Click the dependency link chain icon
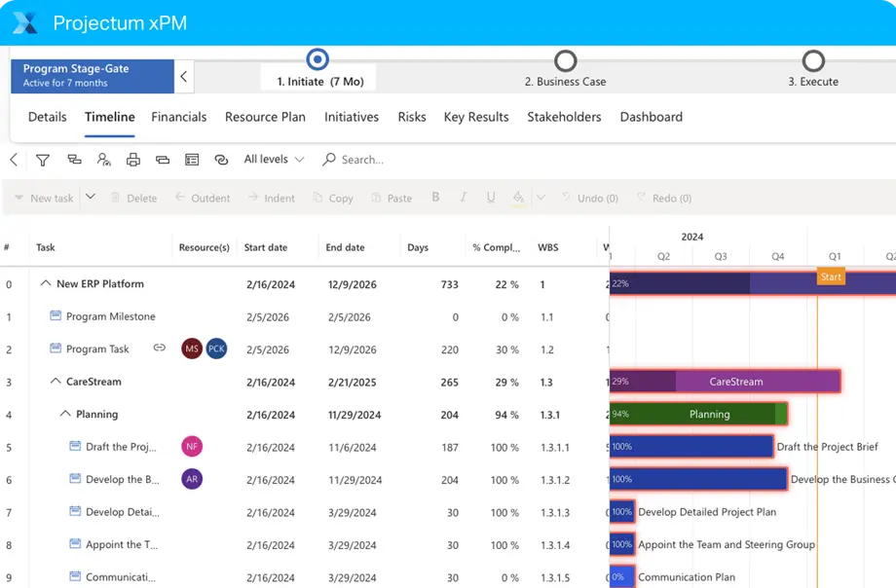The image size is (896, 588). tap(221, 160)
